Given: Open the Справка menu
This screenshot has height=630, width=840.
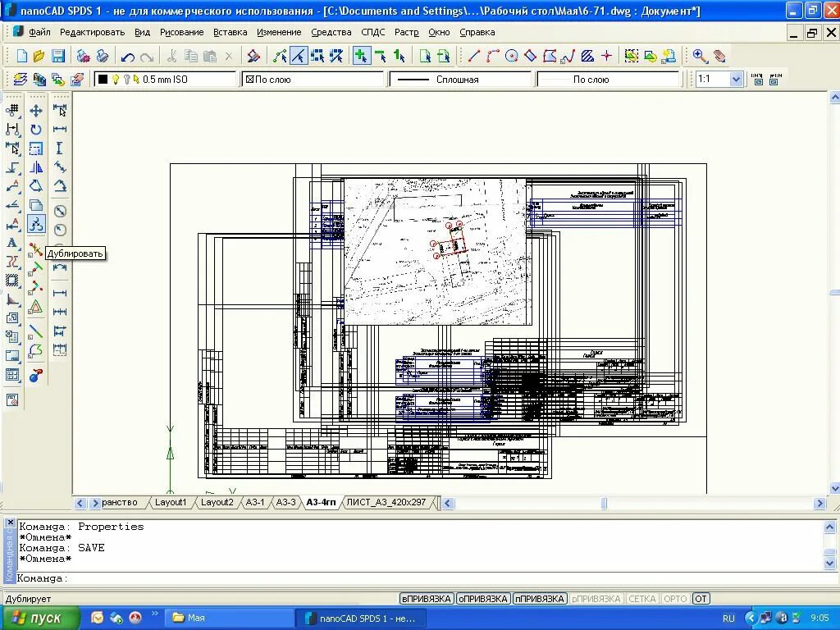Looking at the screenshot, I should coord(477,32).
